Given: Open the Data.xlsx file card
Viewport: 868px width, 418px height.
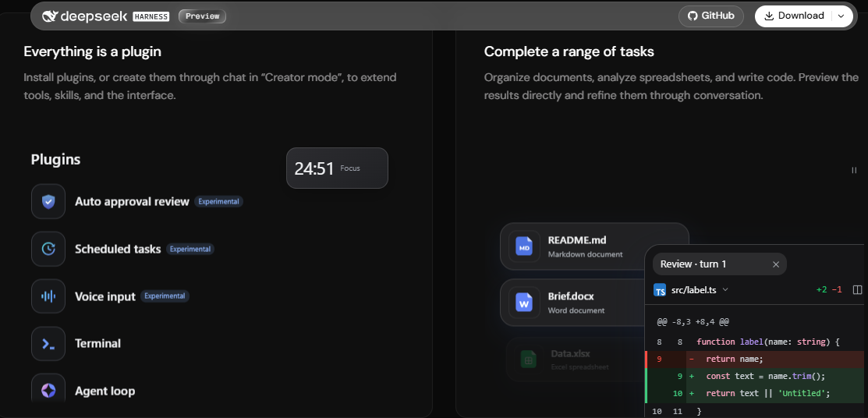Looking at the screenshot, I should 576,360.
